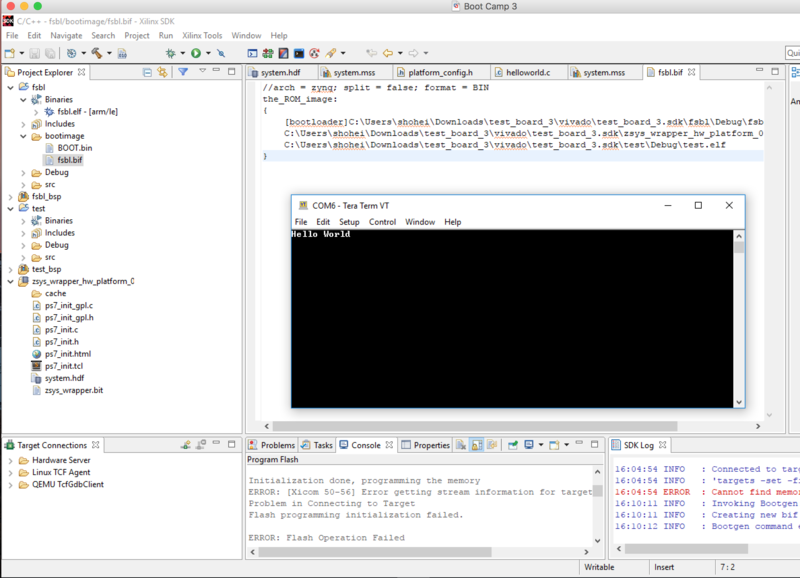The height and width of the screenshot is (578, 800).
Task: Open the Problems tab
Action: (x=272, y=445)
